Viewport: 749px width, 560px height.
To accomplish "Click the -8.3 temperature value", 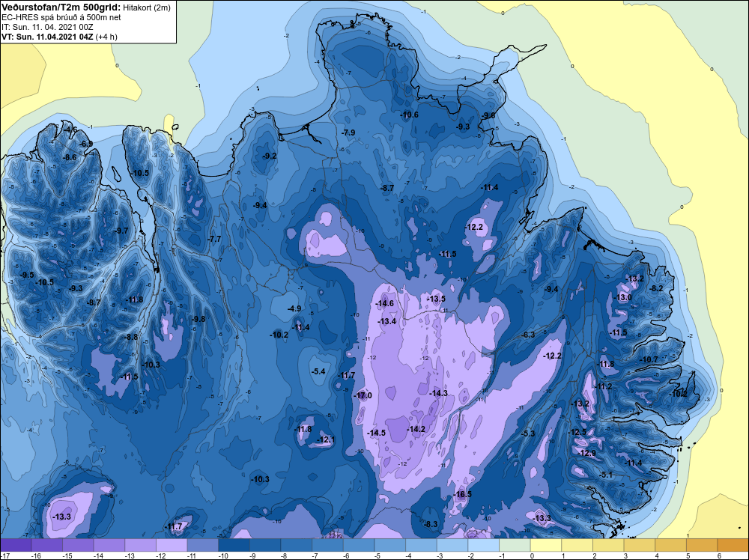I will (x=431, y=524).
